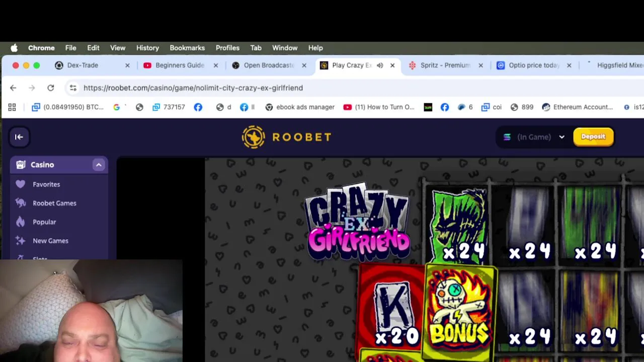Image resolution: width=644 pixels, height=362 pixels.
Task: Click the Casino section header
Action: tap(59, 165)
